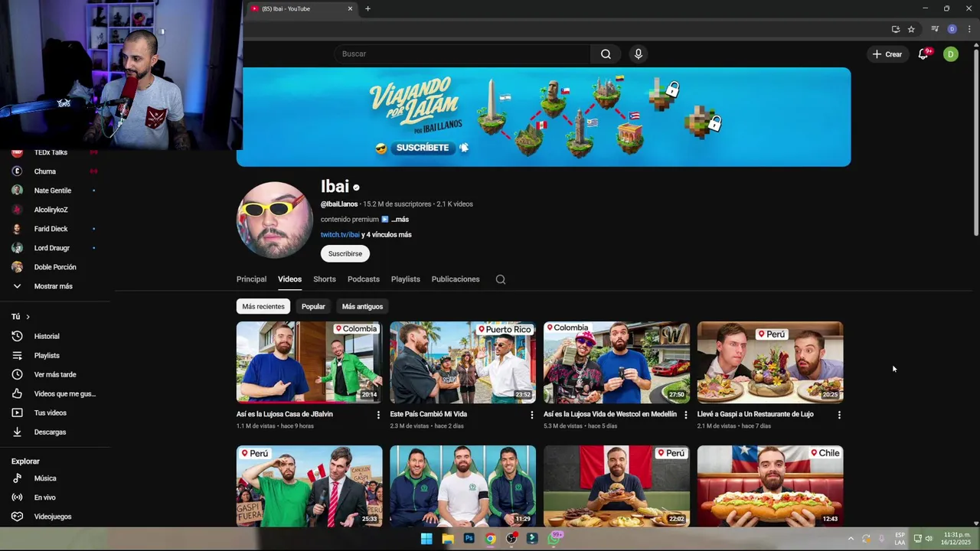Open ESP LAA language indicator
This screenshot has height=551, width=980.
tap(900, 539)
